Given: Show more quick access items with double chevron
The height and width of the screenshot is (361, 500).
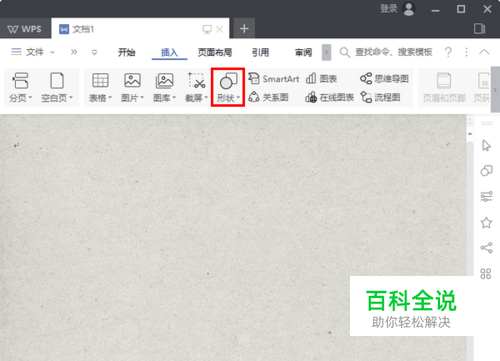Looking at the screenshot, I should pyautogui.click(x=74, y=52).
